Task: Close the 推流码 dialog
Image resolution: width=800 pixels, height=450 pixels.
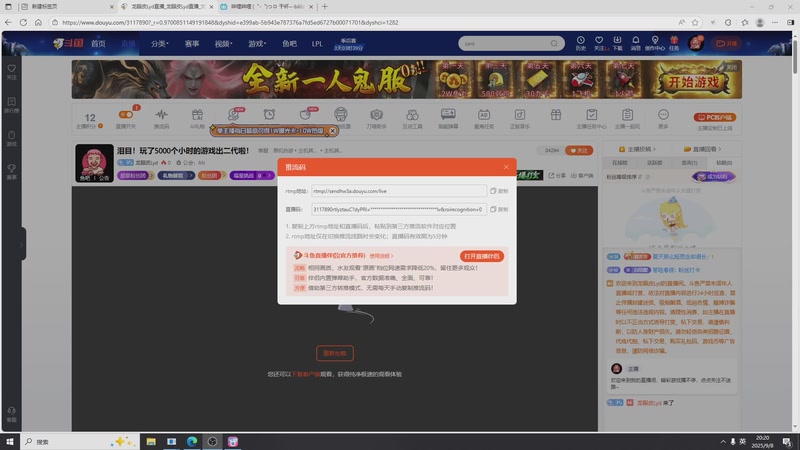Action: click(x=506, y=167)
